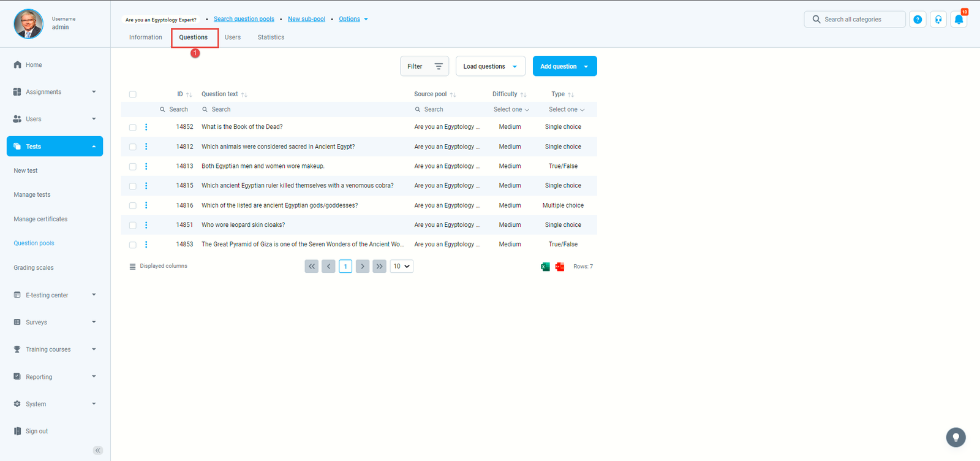Click the lightbulb hint icon

tap(956, 437)
